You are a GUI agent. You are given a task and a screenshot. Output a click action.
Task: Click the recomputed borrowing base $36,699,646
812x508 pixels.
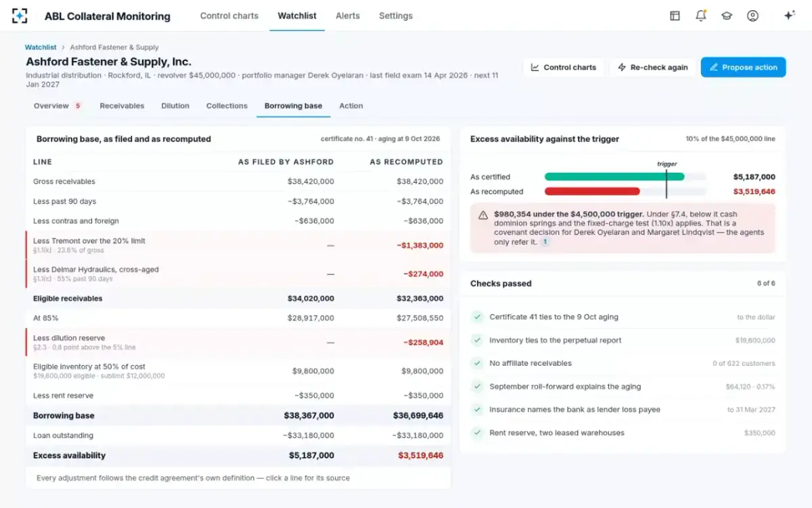tap(418, 416)
